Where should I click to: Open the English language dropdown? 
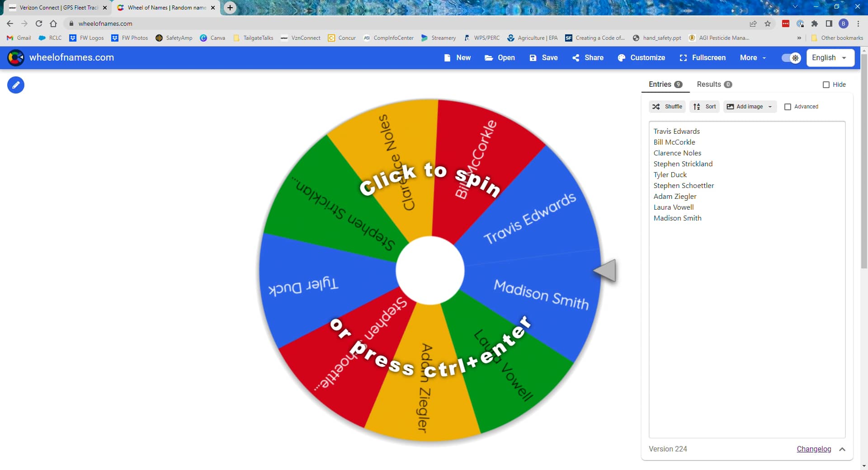(830, 57)
